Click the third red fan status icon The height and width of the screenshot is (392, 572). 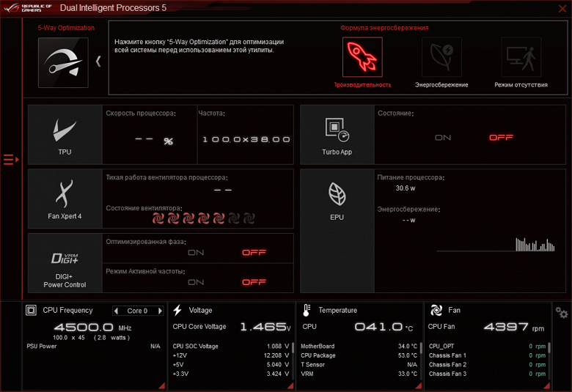click(x=188, y=218)
